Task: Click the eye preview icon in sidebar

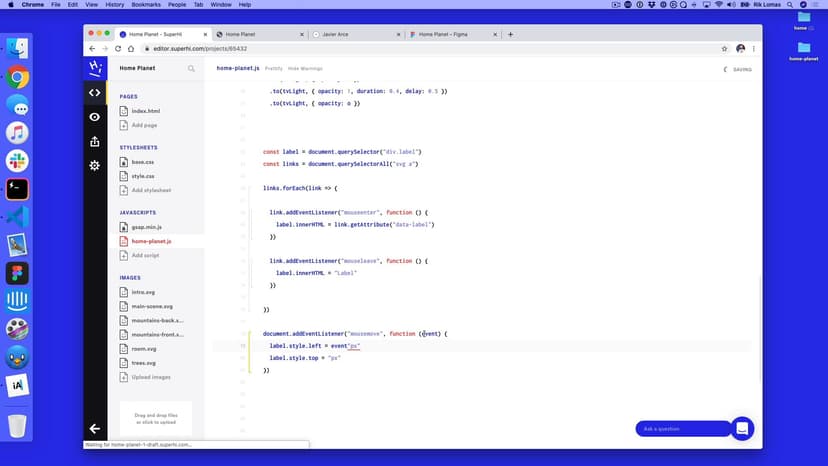Action: pos(94,117)
